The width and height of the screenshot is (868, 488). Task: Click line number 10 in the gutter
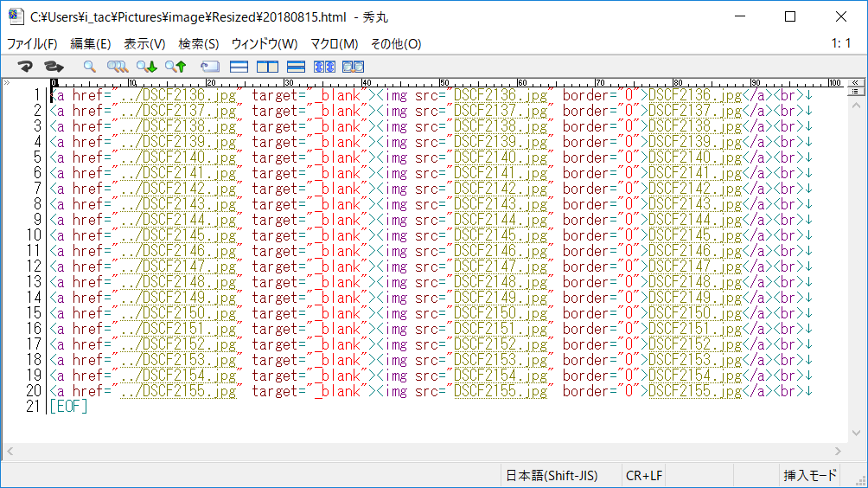click(x=34, y=235)
